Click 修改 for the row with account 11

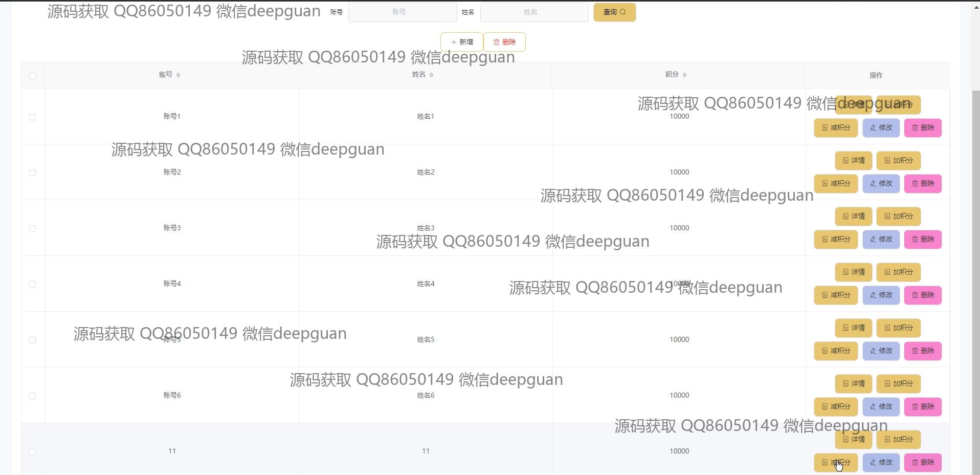pos(881,463)
